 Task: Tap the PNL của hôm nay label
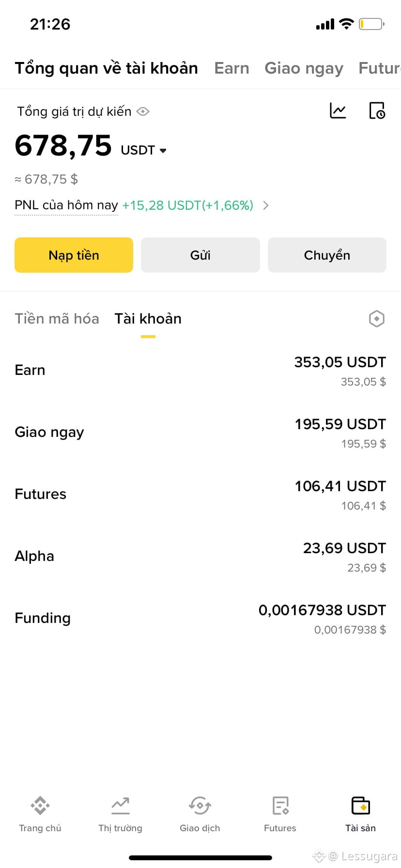[x=66, y=205]
